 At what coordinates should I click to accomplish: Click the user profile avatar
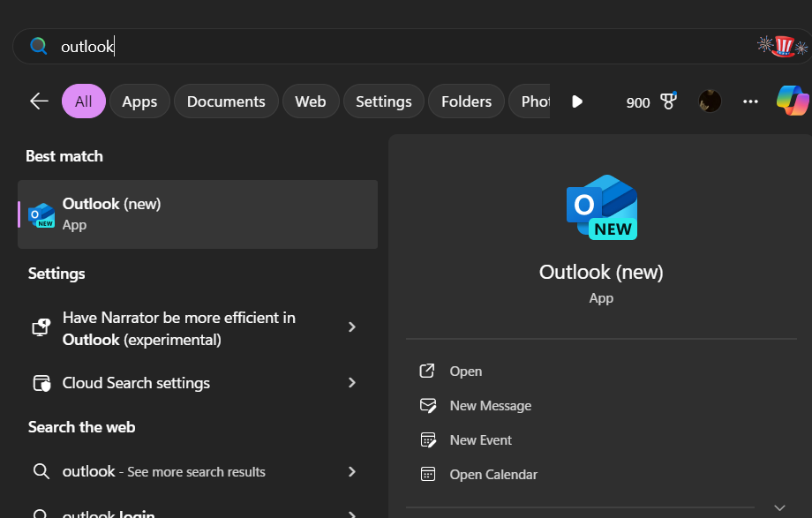710,101
